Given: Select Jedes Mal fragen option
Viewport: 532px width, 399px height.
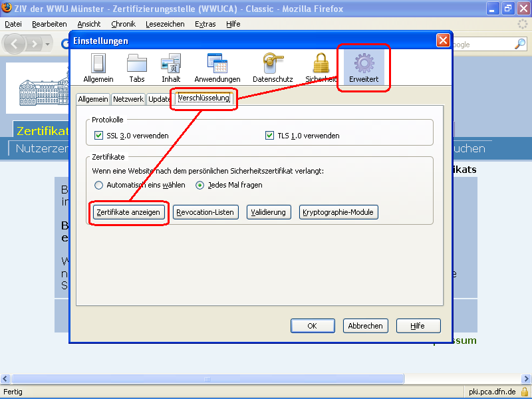Looking at the screenshot, I should pyautogui.click(x=201, y=185).
